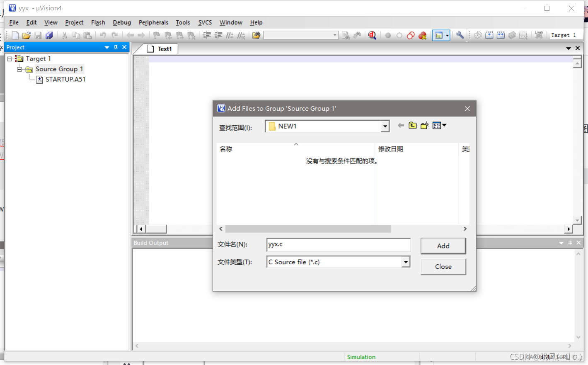The width and height of the screenshot is (588, 365).
Task: Open Configuration wrench icon
Action: (460, 36)
